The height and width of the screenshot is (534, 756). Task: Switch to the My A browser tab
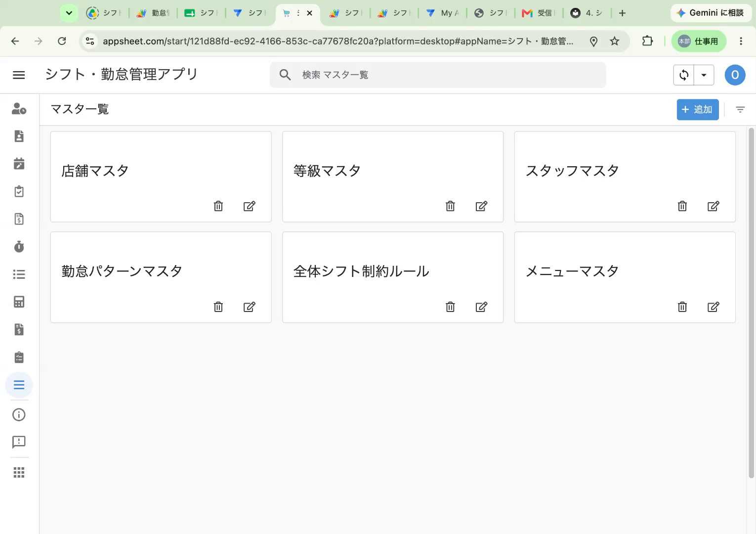tap(443, 13)
